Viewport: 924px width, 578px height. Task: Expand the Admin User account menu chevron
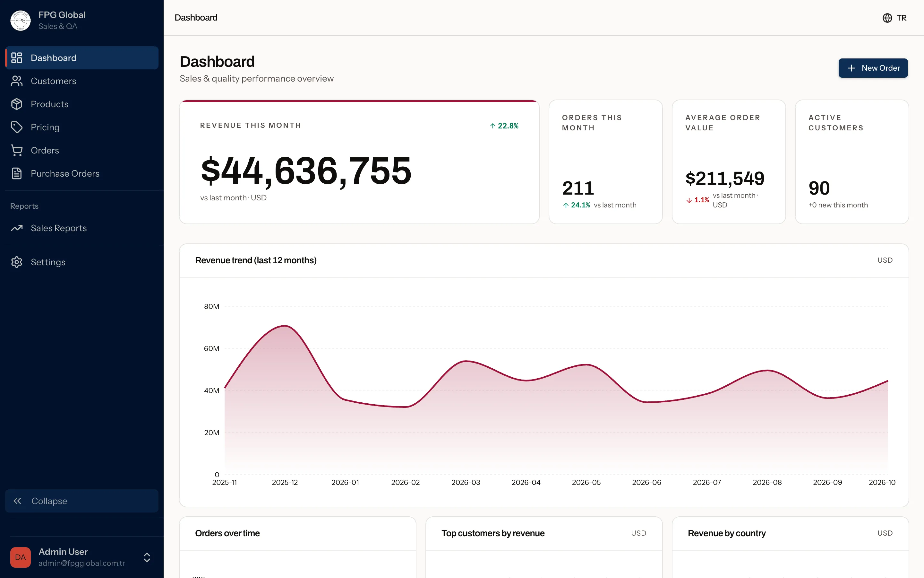click(x=147, y=557)
